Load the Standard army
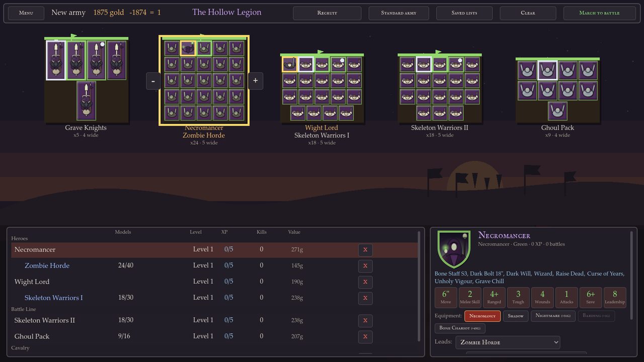The image size is (644, 362). coord(398,13)
